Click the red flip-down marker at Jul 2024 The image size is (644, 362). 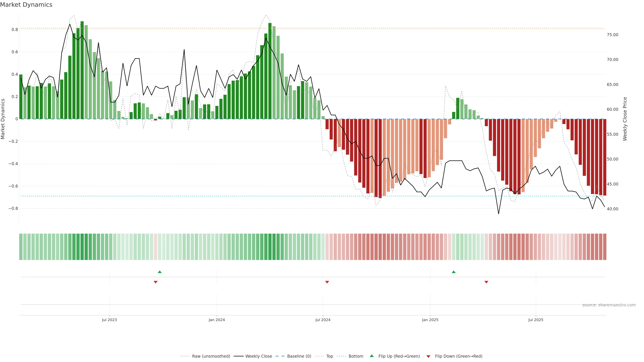coord(327,282)
